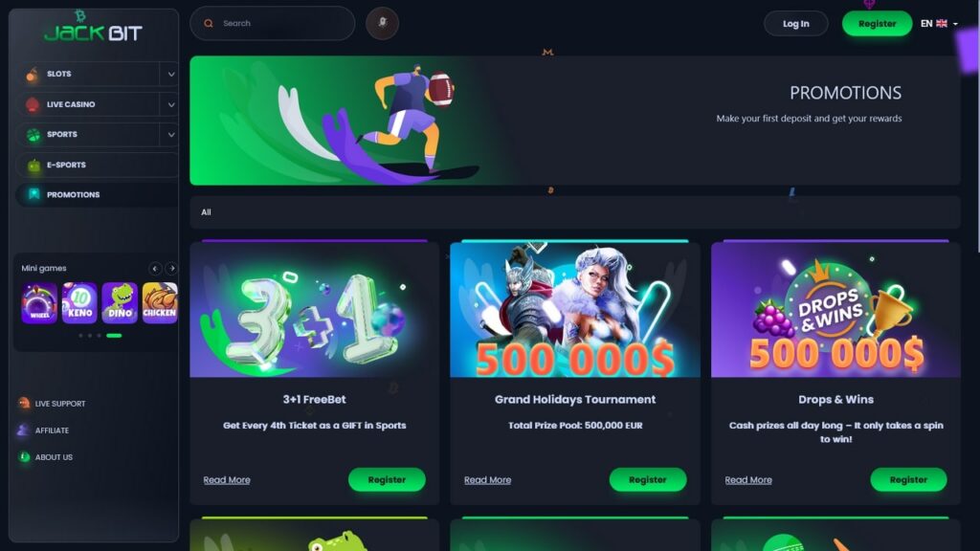Launch the Keno mini game

pyautogui.click(x=79, y=303)
